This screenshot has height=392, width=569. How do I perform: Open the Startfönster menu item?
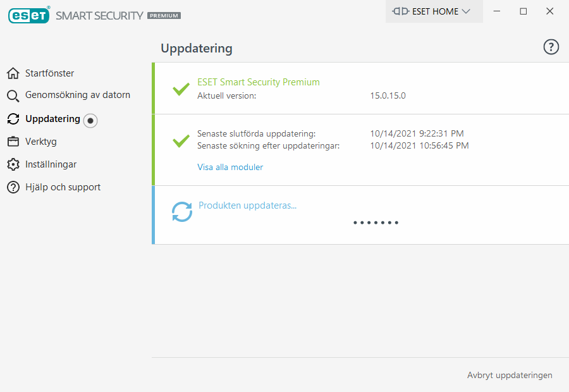point(49,73)
